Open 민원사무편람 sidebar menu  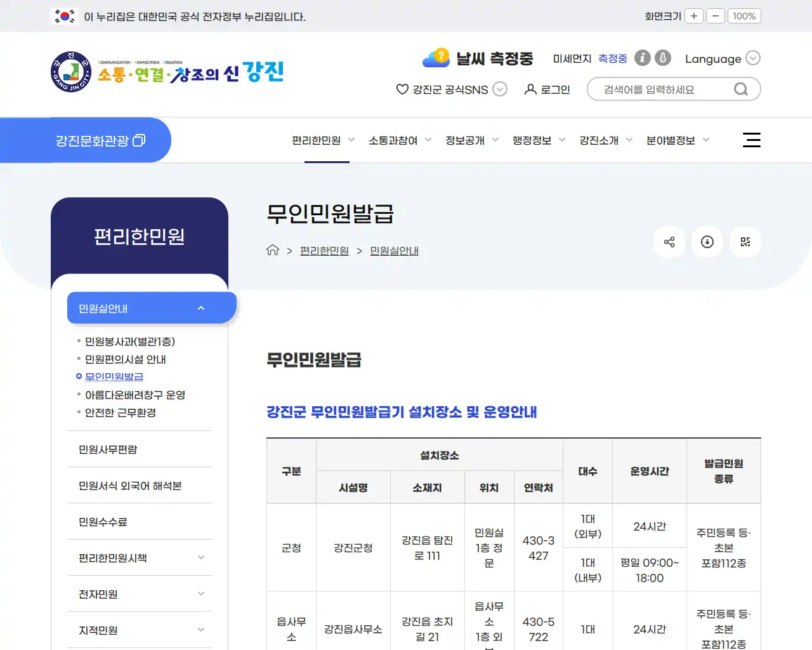pos(140,449)
